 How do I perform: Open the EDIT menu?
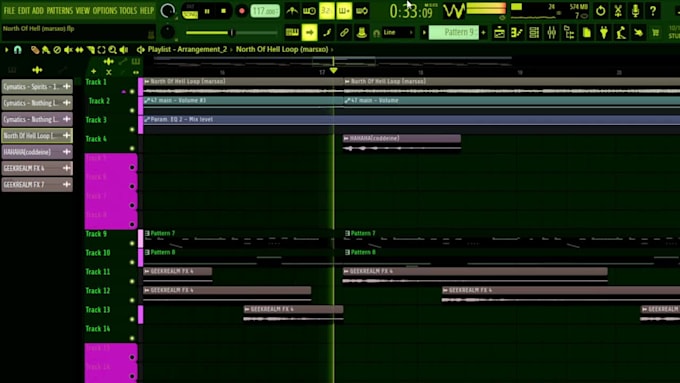(x=24, y=10)
